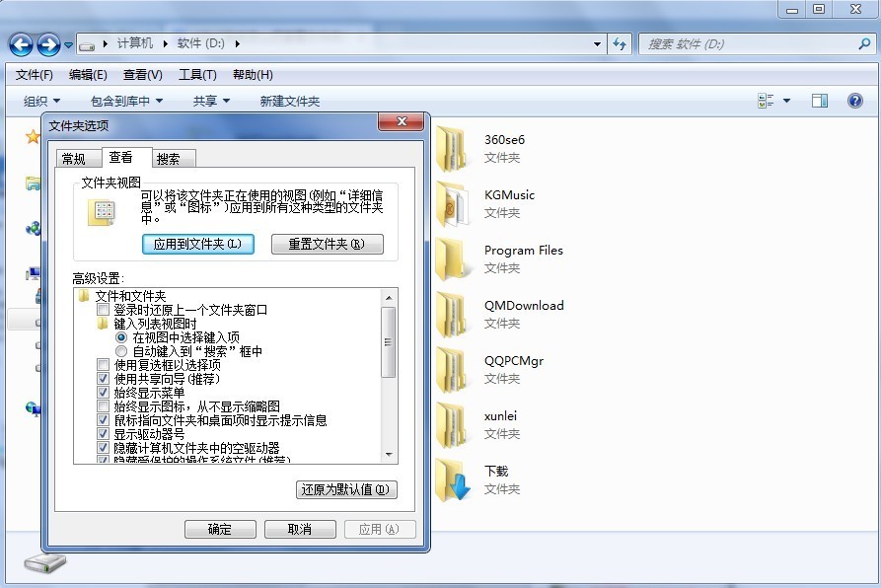This screenshot has height=588, width=881.
Task: Toggle the preview pane icon
Action: click(819, 101)
